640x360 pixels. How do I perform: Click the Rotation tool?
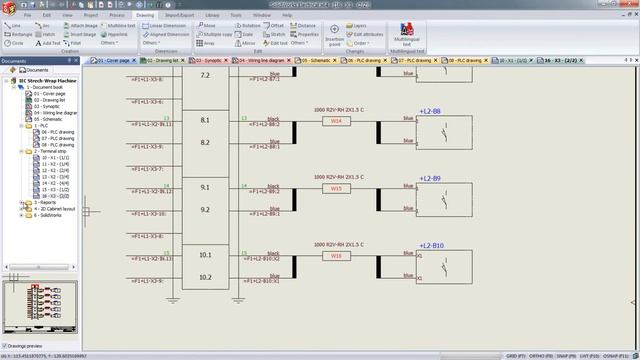coord(247,25)
